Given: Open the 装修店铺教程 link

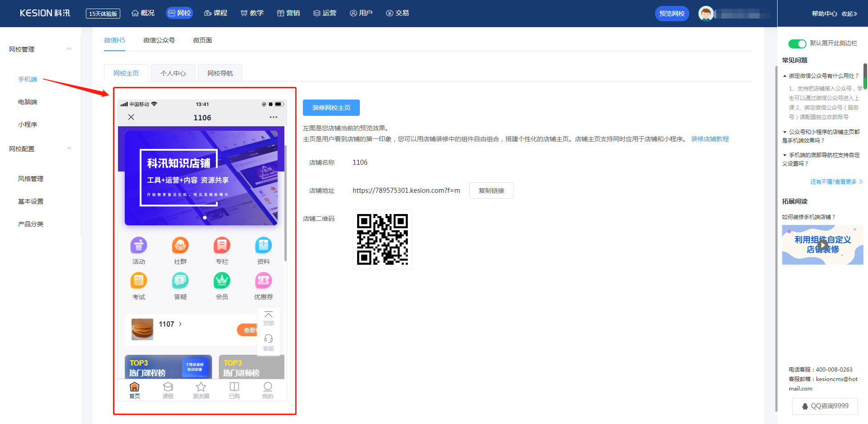Looking at the screenshot, I should 710,139.
